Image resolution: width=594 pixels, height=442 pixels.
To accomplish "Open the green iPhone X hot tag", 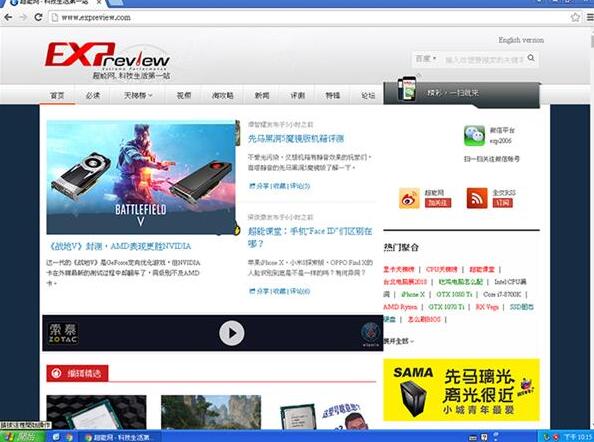I will 413,294.
